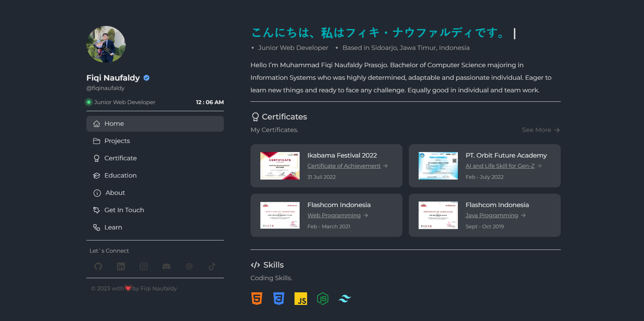Open the Projects page
Image resolution: width=644 pixels, height=321 pixels.
click(x=155, y=141)
